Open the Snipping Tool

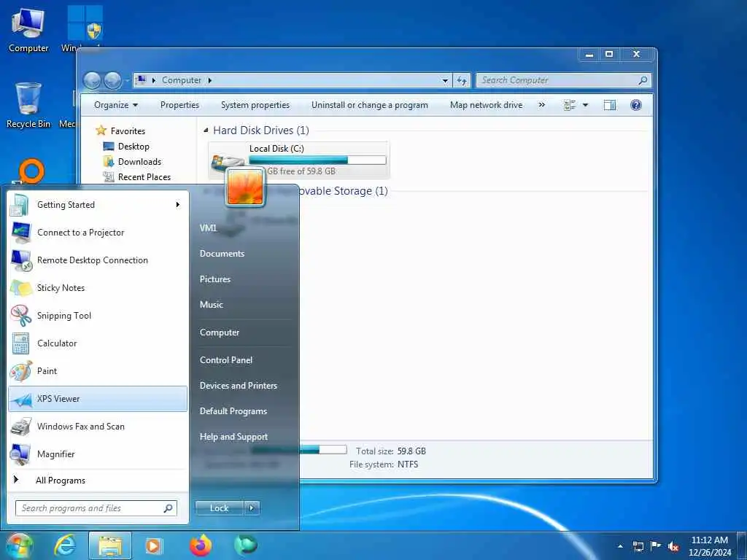coord(98,315)
